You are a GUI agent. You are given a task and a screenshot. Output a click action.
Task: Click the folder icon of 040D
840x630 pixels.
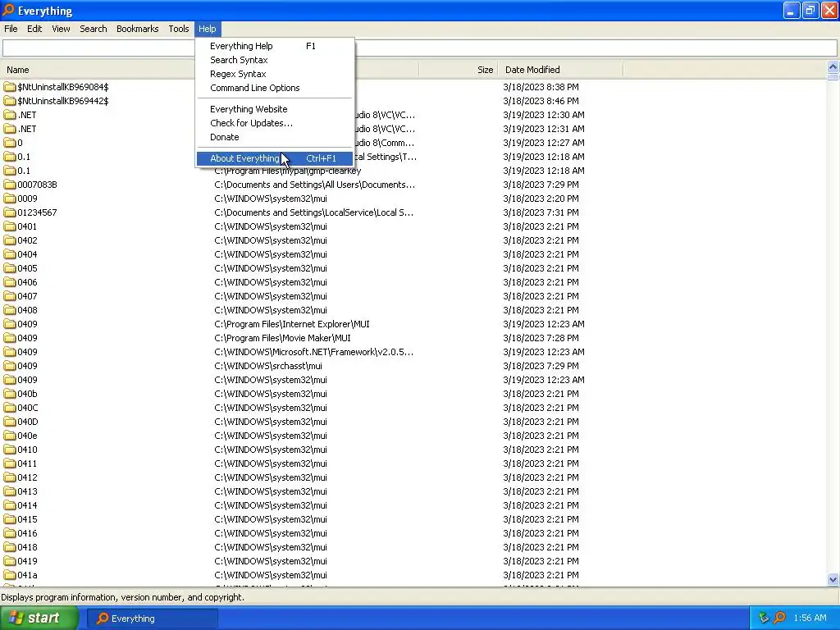click(x=10, y=422)
